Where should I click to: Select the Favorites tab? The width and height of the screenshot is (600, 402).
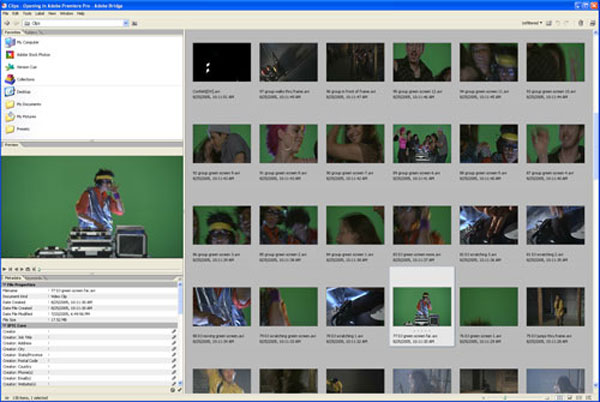coord(13,33)
